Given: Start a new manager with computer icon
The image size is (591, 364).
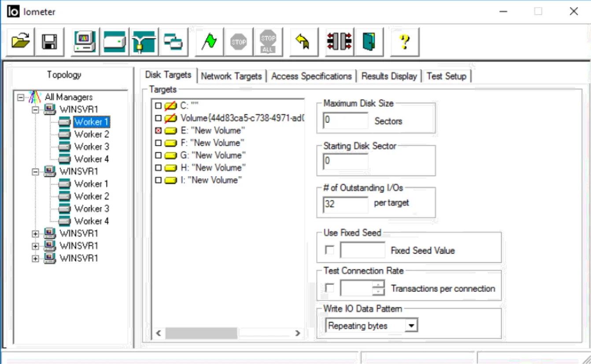Looking at the screenshot, I should point(85,42).
